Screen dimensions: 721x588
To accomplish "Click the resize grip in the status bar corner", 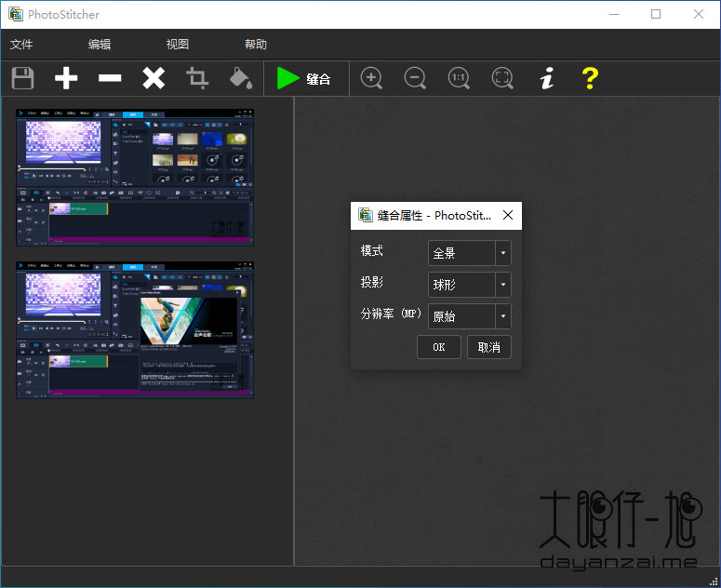I will (714, 581).
